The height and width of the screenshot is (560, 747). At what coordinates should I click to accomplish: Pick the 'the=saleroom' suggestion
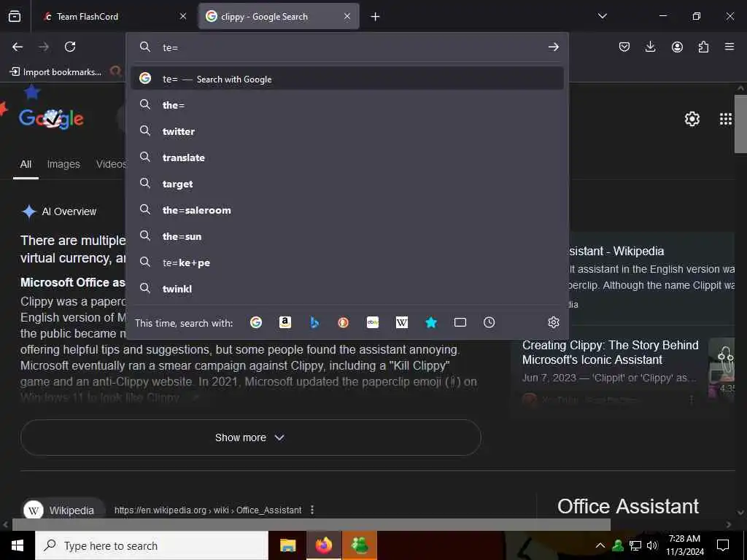pyautogui.click(x=347, y=209)
